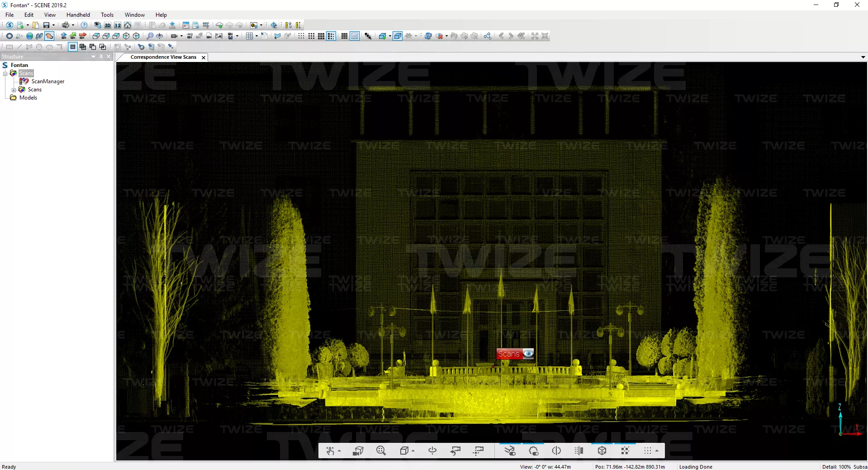Click the blue refresh arrows icon

point(428,36)
